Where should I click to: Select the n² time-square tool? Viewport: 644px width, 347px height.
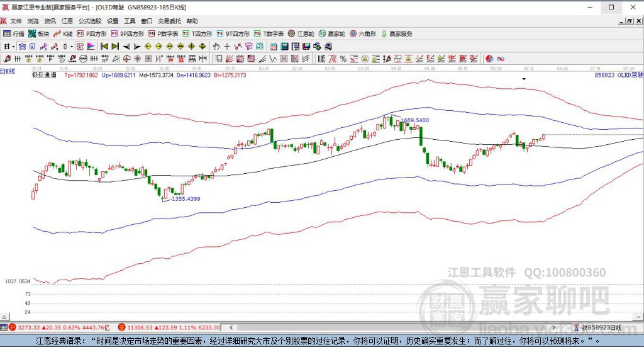[105, 59]
